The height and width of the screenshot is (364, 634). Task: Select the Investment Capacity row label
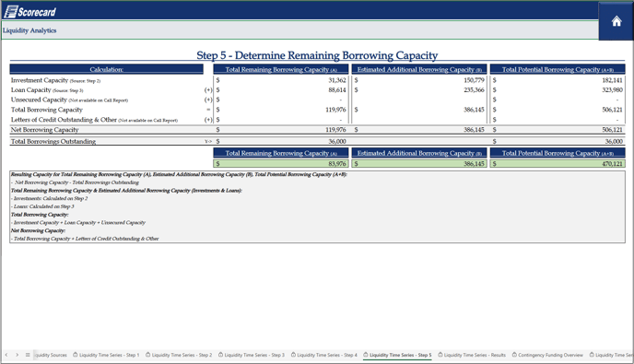point(56,80)
